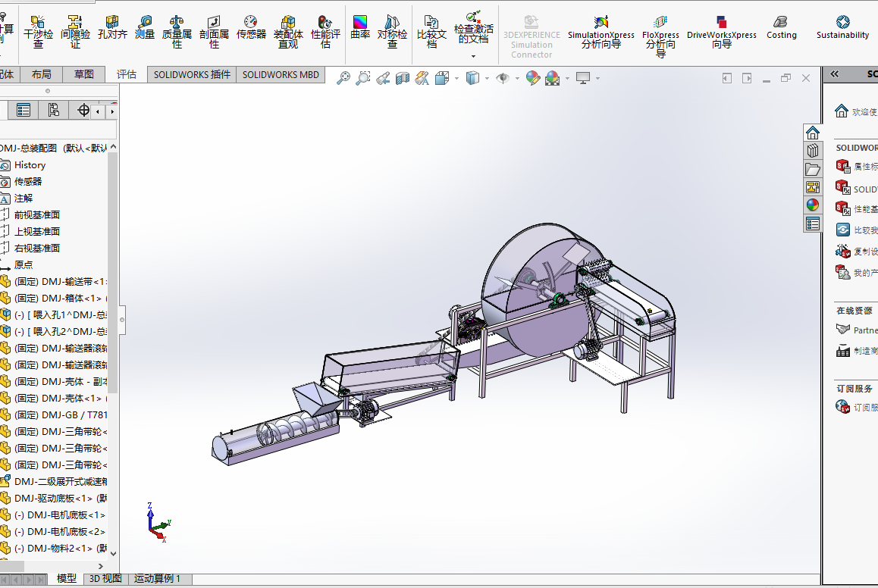Image resolution: width=878 pixels, height=588 pixels.
Task: Open Hide/Show Items dropdown arrow
Action: (517, 78)
